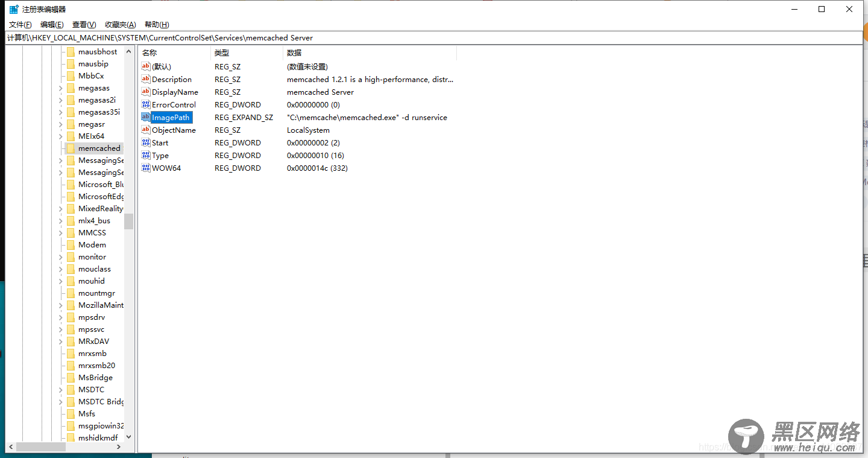The height and width of the screenshot is (458, 868).
Task: Click the MsBridge folder icon
Action: pos(71,378)
